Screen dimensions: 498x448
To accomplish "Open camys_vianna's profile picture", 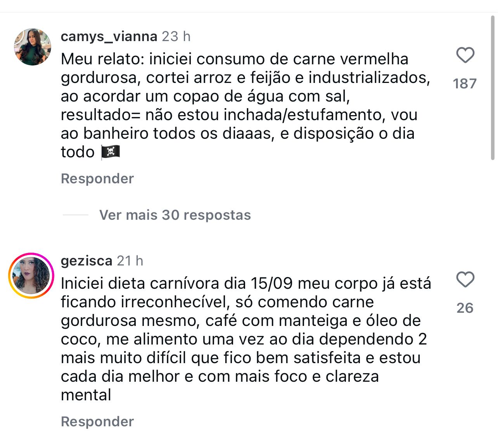I will [x=33, y=47].
